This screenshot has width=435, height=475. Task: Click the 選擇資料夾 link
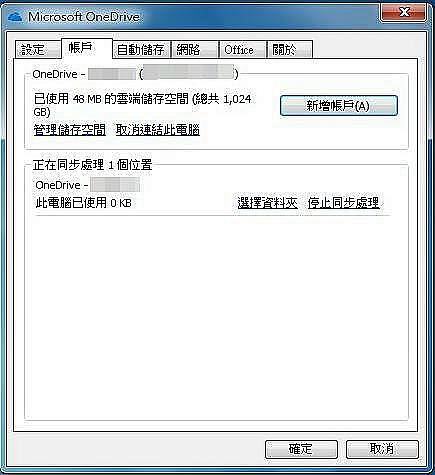point(267,202)
